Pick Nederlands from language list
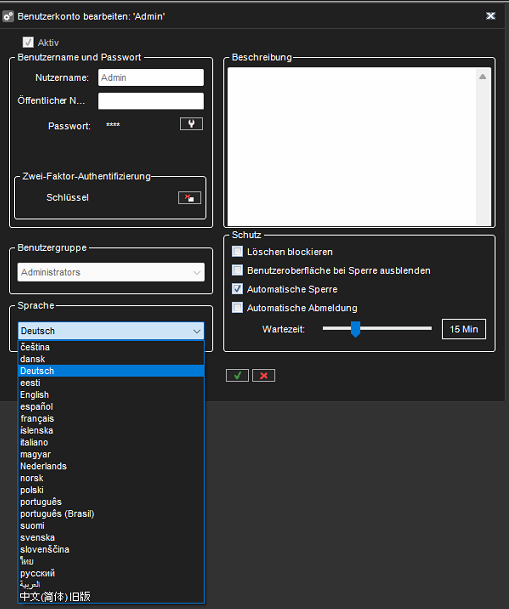 pos(111,466)
